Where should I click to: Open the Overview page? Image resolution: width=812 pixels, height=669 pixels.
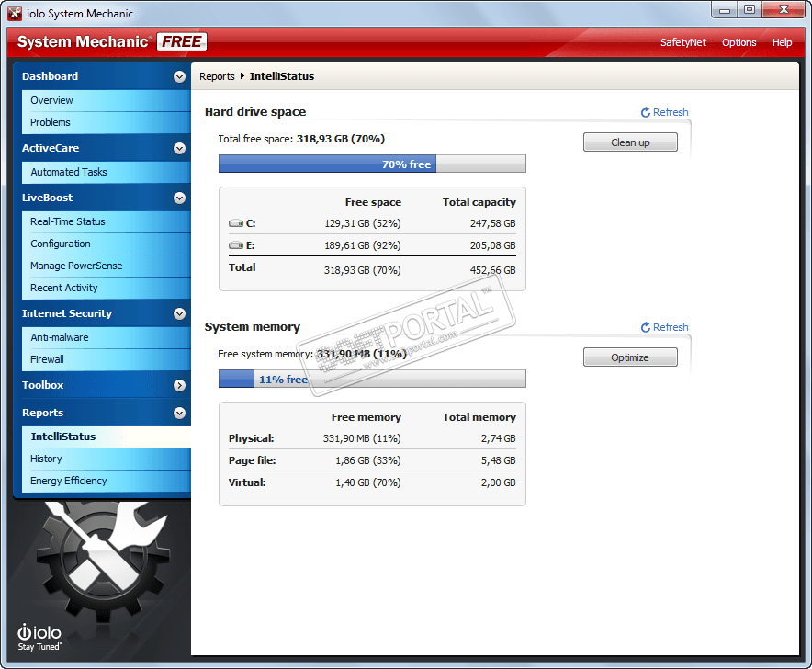pos(107,100)
